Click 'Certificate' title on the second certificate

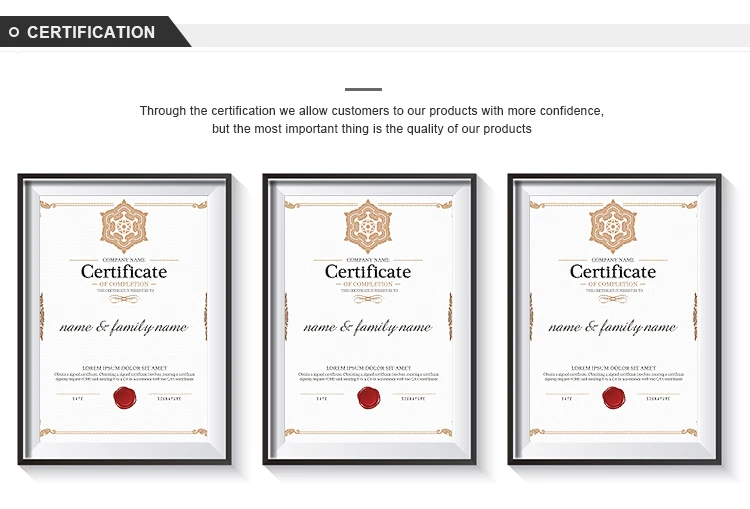368,272
